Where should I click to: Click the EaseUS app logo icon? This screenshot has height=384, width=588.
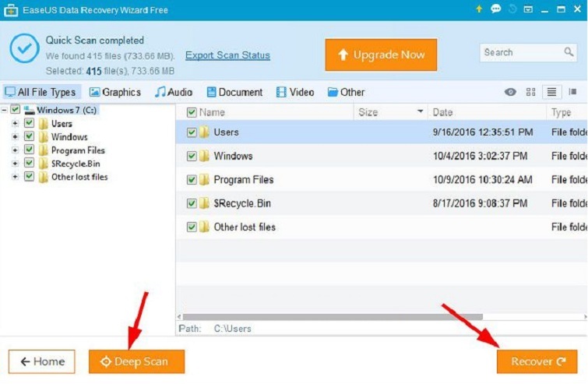click(x=11, y=10)
